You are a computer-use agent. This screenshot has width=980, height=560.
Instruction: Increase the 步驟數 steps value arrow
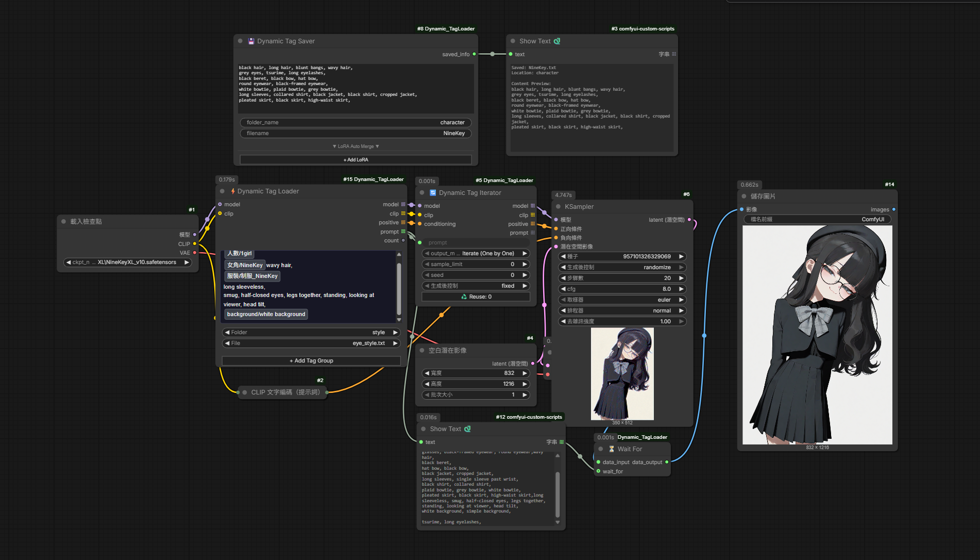tap(681, 278)
